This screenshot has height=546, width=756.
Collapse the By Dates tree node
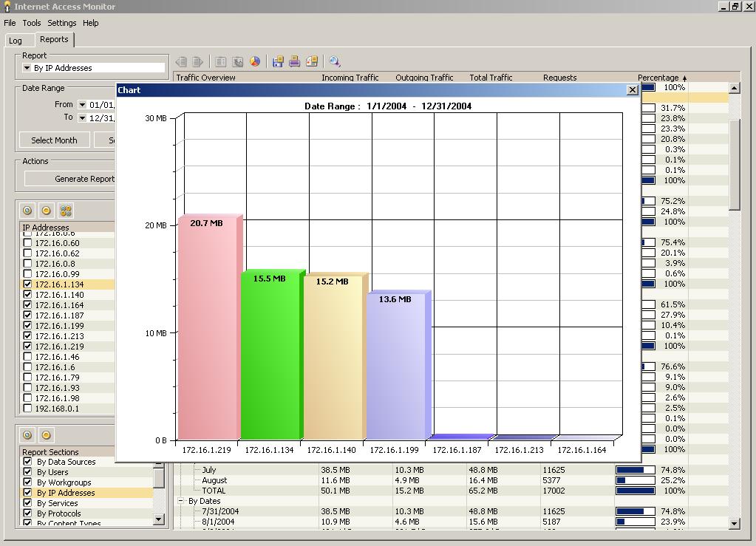[181, 501]
